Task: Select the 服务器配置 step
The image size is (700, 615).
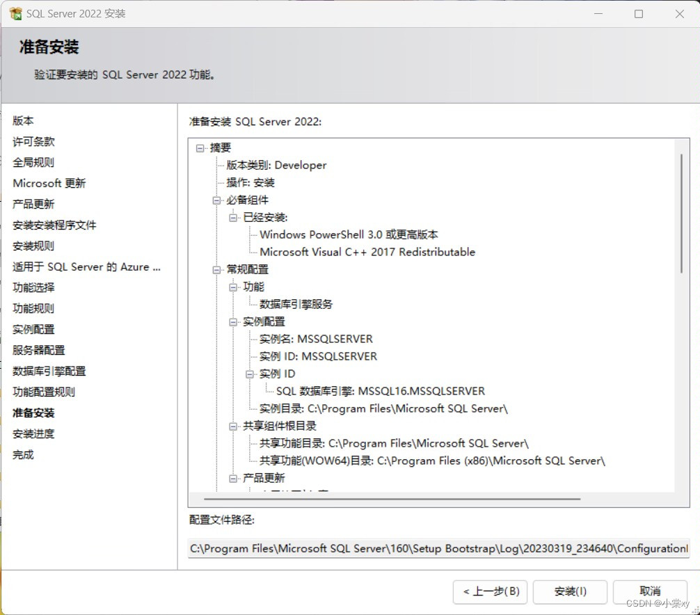Action: coord(39,351)
